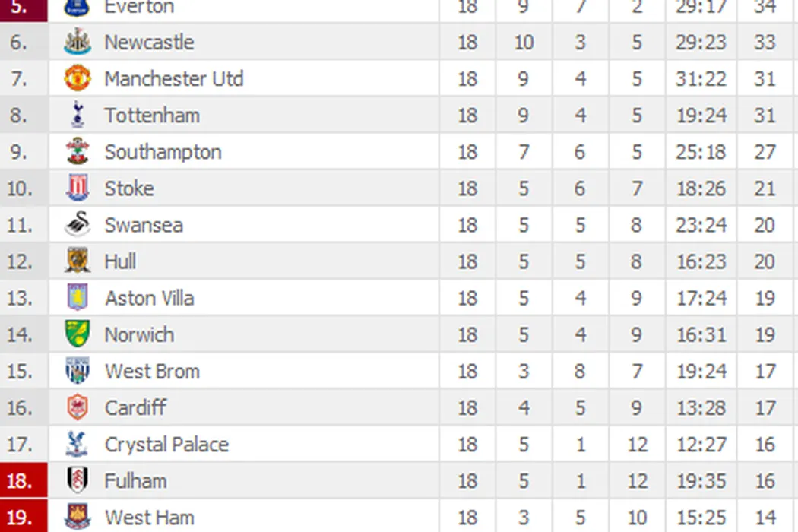Click the Newcastle club crest icon

[x=77, y=43]
